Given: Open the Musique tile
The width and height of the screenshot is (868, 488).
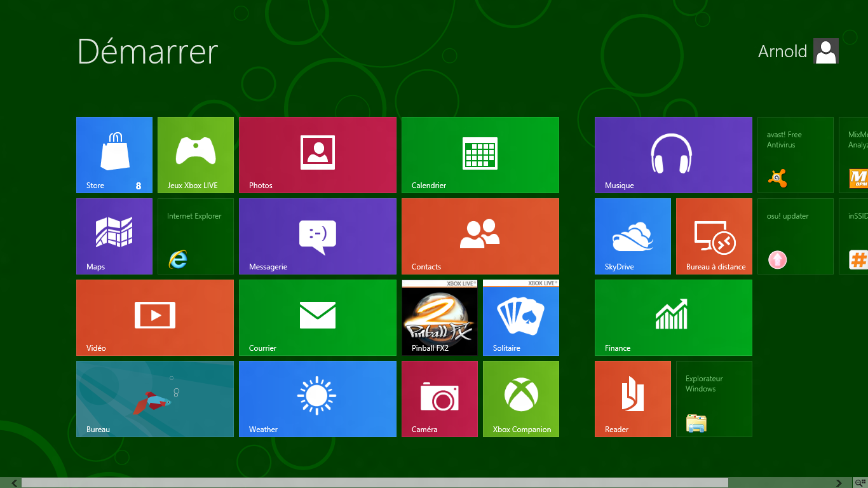Looking at the screenshot, I should [674, 155].
